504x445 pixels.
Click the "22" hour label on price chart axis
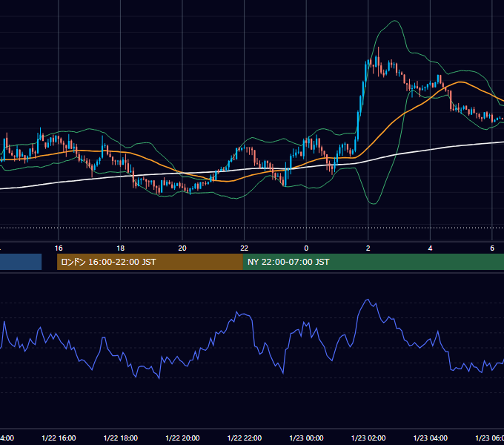pos(245,248)
